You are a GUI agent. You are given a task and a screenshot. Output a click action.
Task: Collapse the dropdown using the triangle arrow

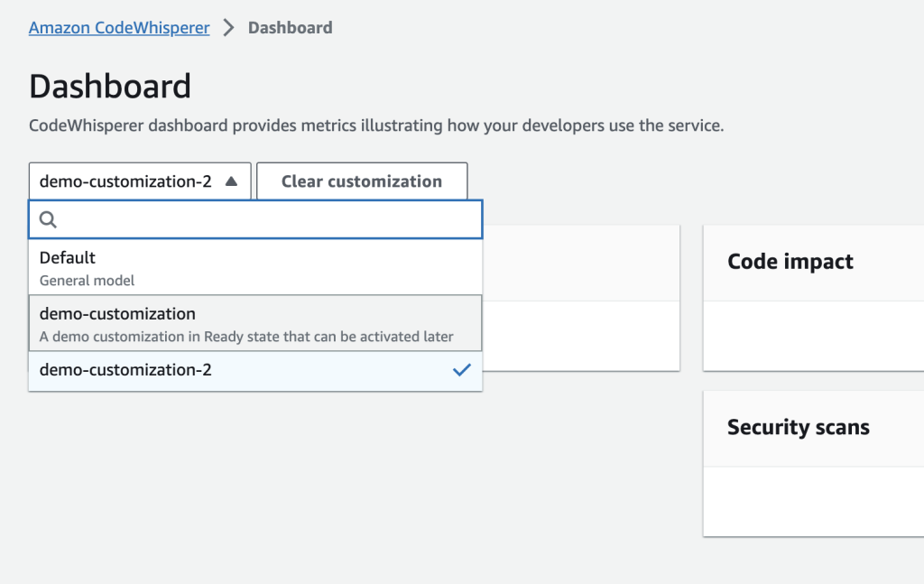231,181
